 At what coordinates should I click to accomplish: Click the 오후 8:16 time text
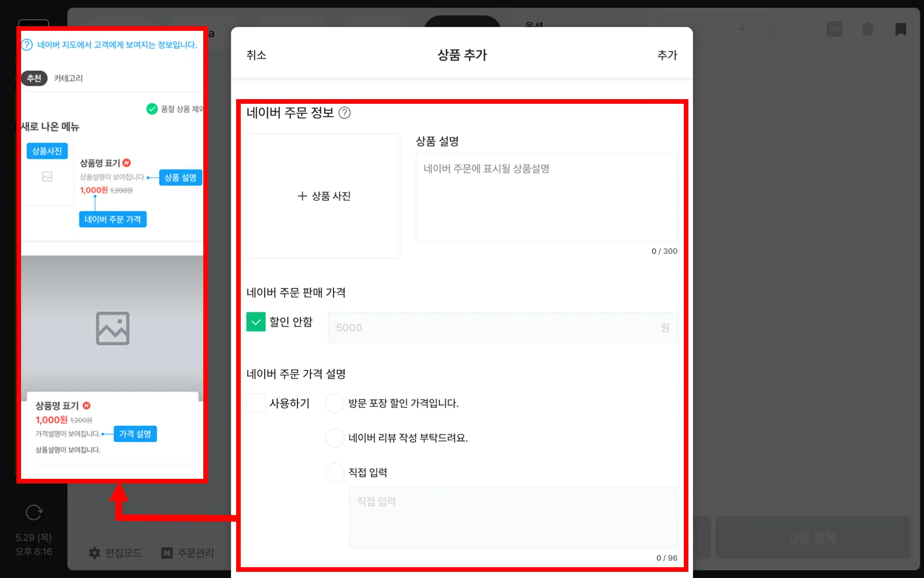pyautogui.click(x=34, y=551)
